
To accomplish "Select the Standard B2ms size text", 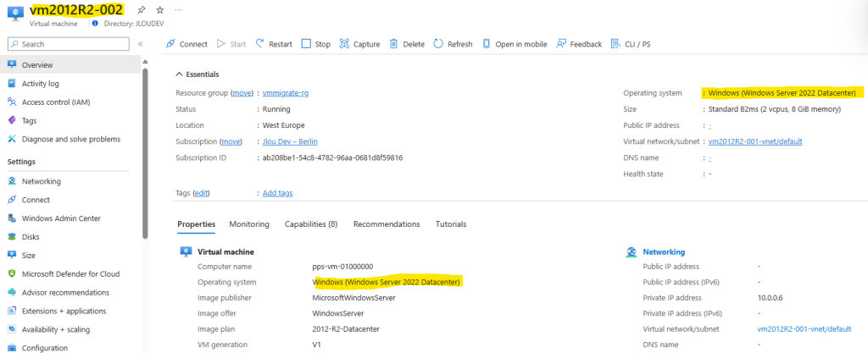I will coord(775,109).
